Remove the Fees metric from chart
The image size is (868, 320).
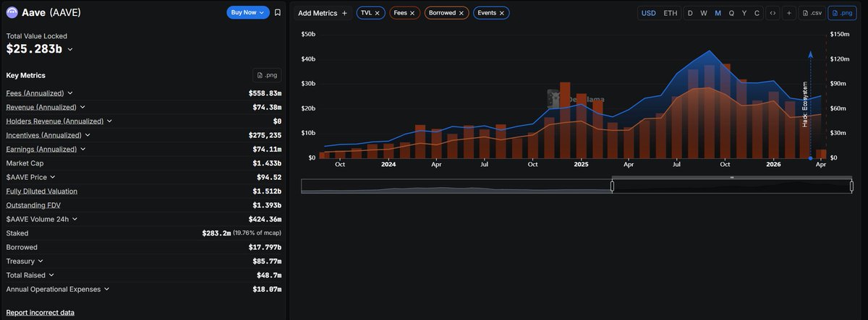(x=412, y=13)
